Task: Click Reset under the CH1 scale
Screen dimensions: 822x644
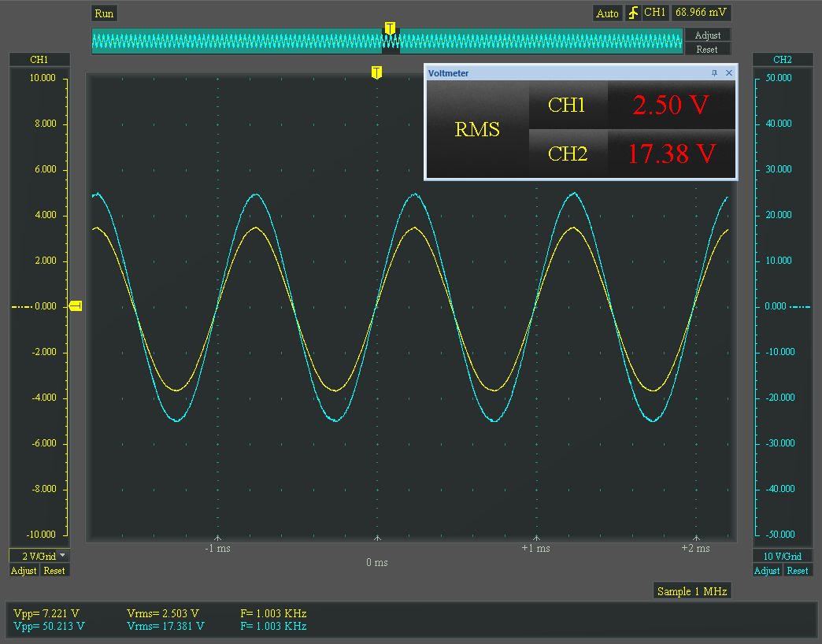Action: (54, 571)
